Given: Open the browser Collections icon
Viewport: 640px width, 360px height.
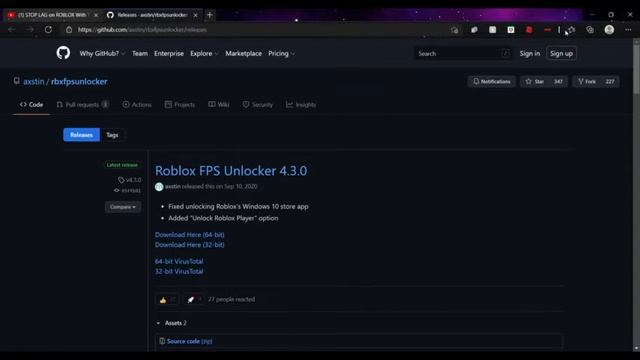Looking at the screenshot, I should coord(590,29).
